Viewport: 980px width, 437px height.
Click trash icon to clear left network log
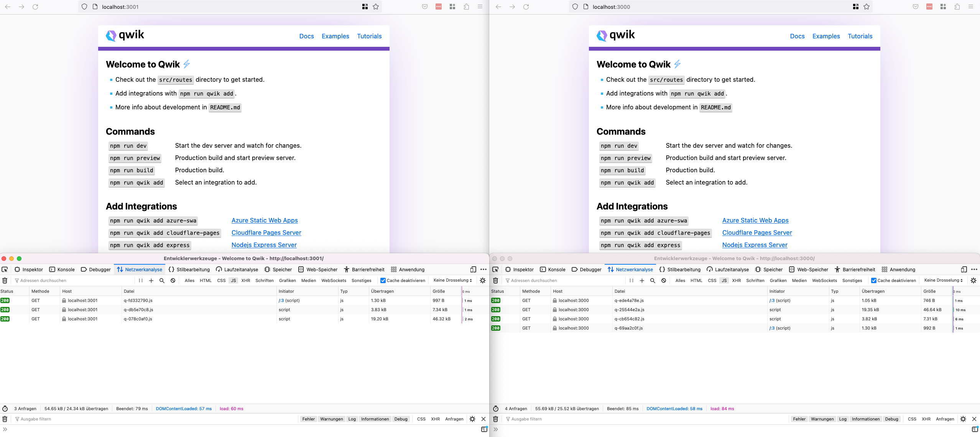[5, 280]
